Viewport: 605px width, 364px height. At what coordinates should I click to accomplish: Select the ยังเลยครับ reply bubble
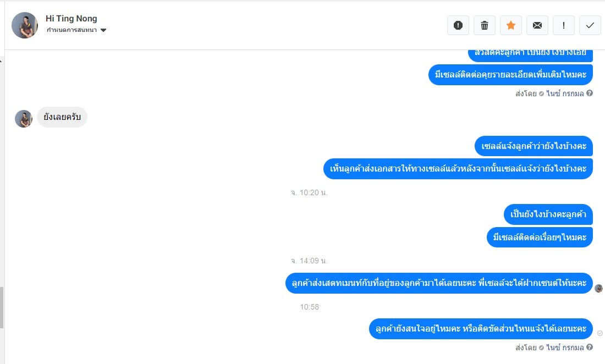62,117
